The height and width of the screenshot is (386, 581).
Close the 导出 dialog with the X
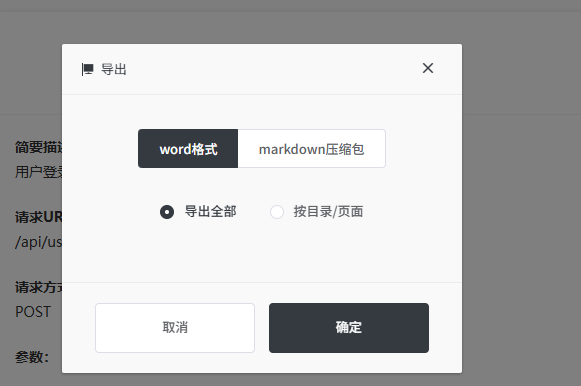tap(428, 68)
